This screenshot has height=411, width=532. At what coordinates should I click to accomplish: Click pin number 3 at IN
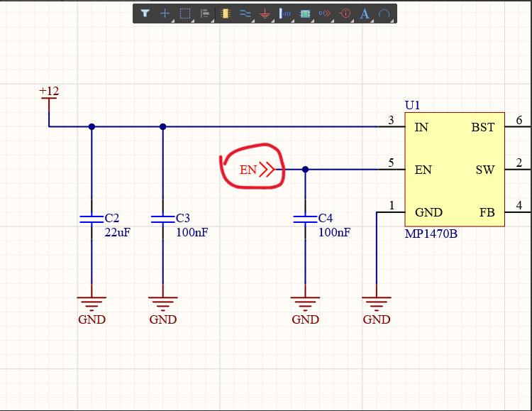[x=391, y=120]
